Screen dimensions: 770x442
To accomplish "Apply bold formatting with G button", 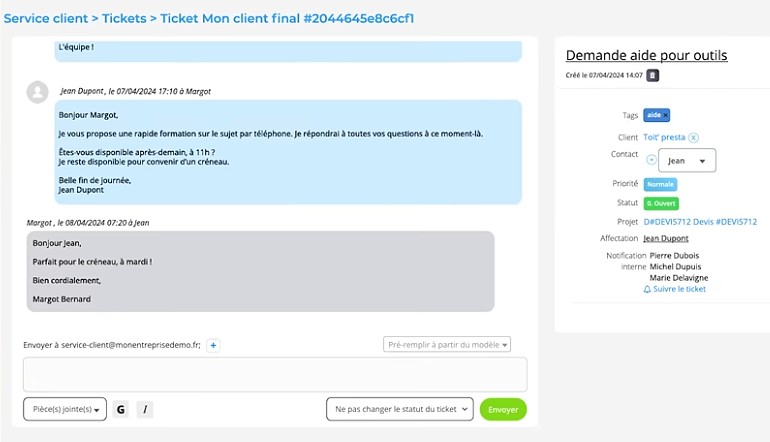I will pos(121,409).
